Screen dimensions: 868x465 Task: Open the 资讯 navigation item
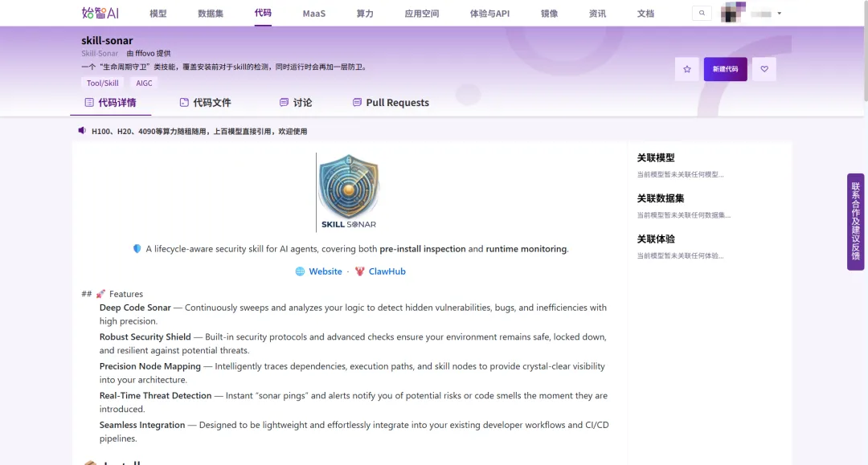click(x=597, y=14)
